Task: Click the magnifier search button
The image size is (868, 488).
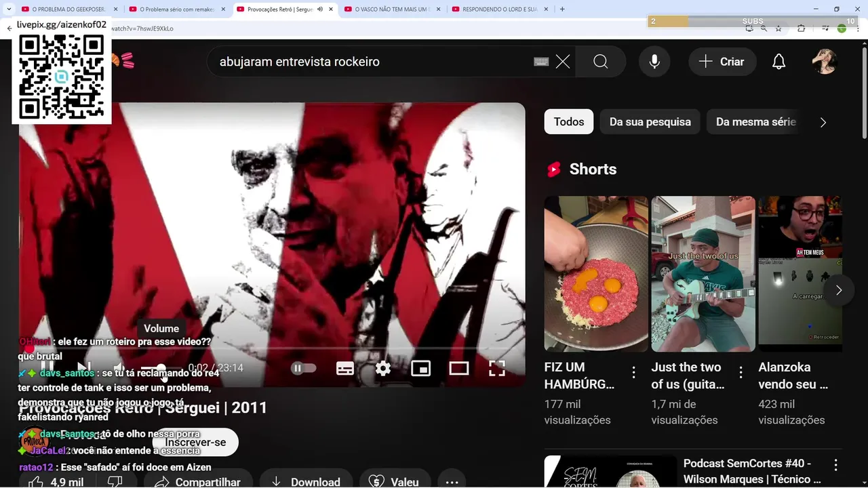Action: coord(601,62)
